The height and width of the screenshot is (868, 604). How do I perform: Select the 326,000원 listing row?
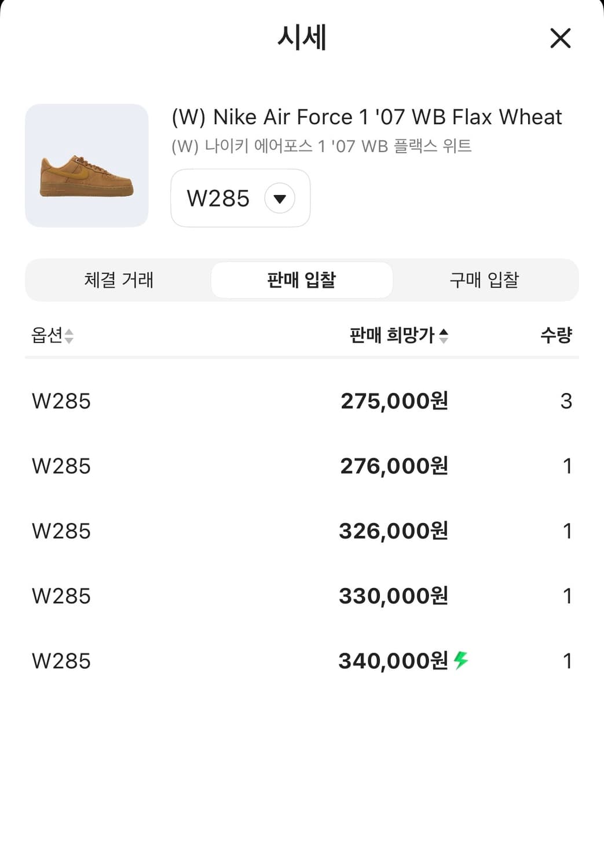pyautogui.click(x=302, y=531)
